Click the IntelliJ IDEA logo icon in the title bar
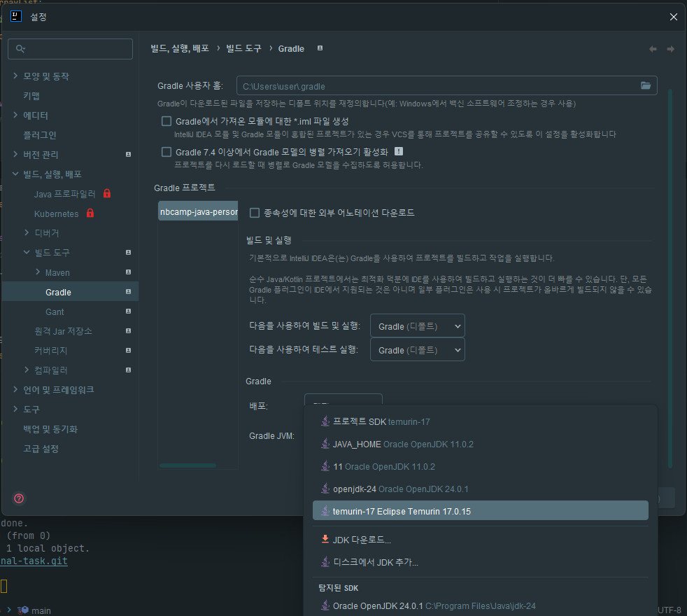687x616 pixels. tap(16, 17)
